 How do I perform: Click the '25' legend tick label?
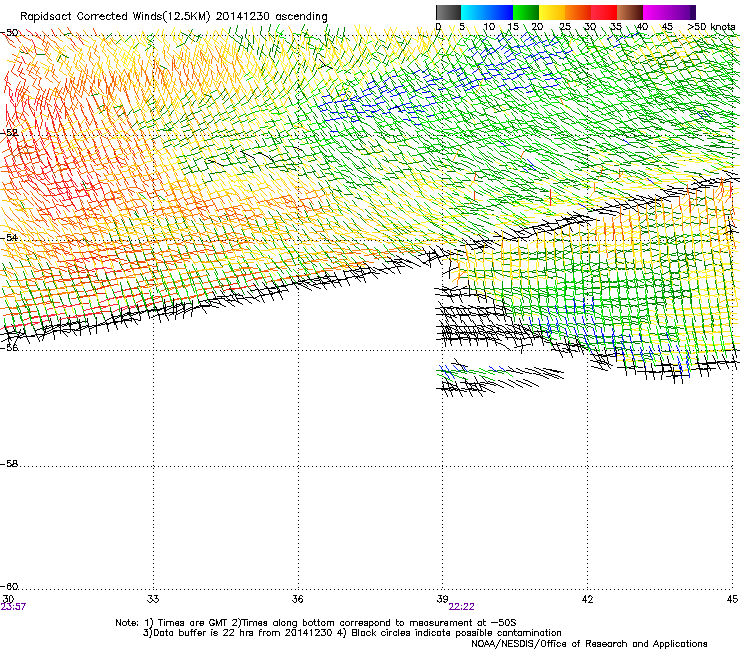pos(564,27)
